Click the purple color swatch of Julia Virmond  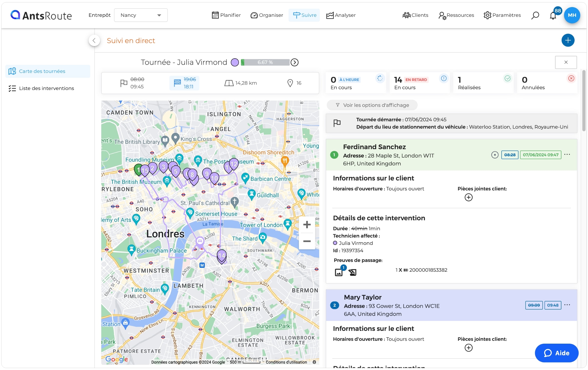coord(235,62)
